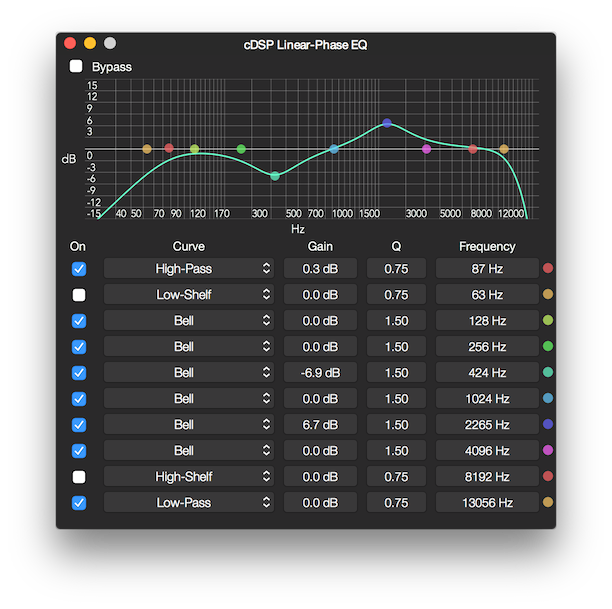
Task: Click the magenta dot for 4096 Hz row
Action: [548, 450]
